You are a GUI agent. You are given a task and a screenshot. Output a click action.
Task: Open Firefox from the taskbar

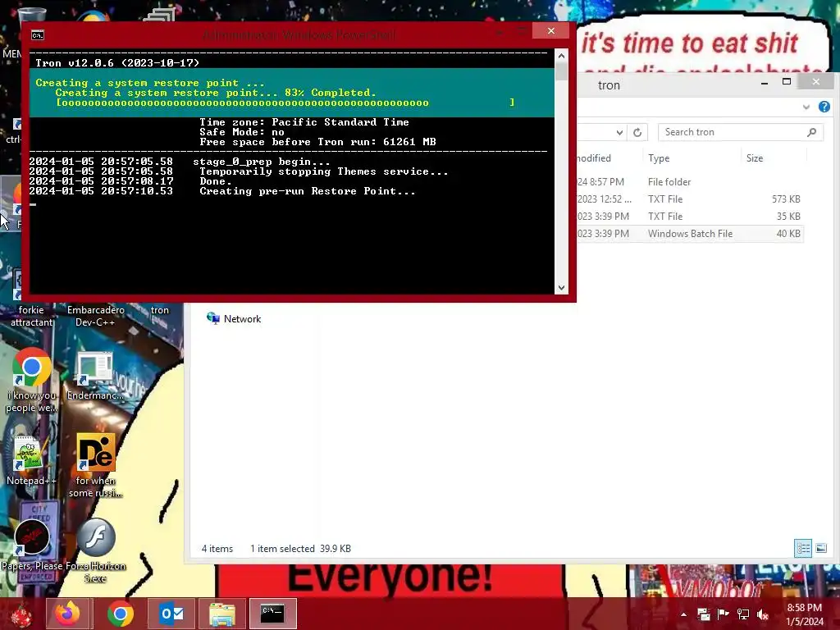pos(69,614)
